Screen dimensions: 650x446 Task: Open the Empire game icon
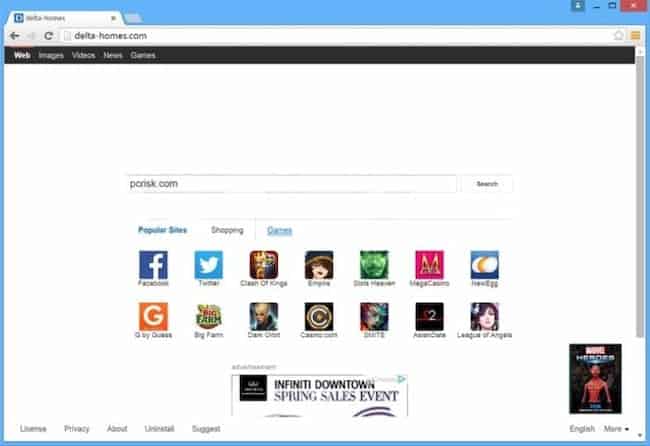tap(319, 265)
